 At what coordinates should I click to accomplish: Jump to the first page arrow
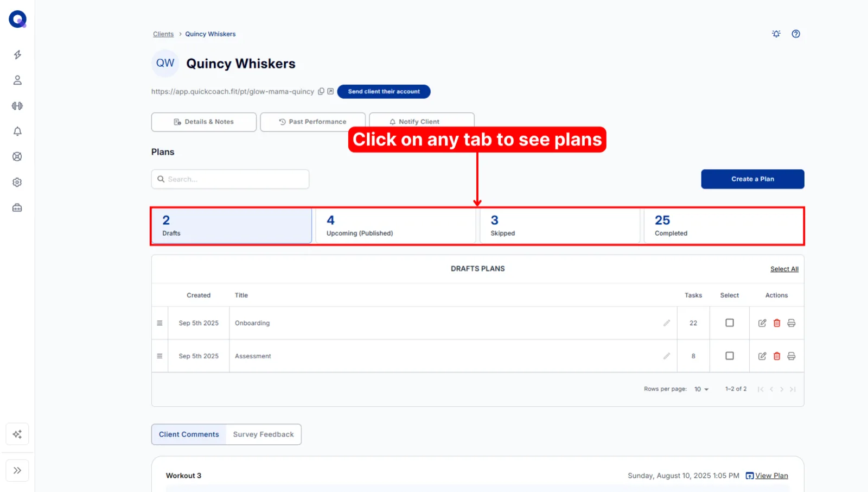pos(761,389)
